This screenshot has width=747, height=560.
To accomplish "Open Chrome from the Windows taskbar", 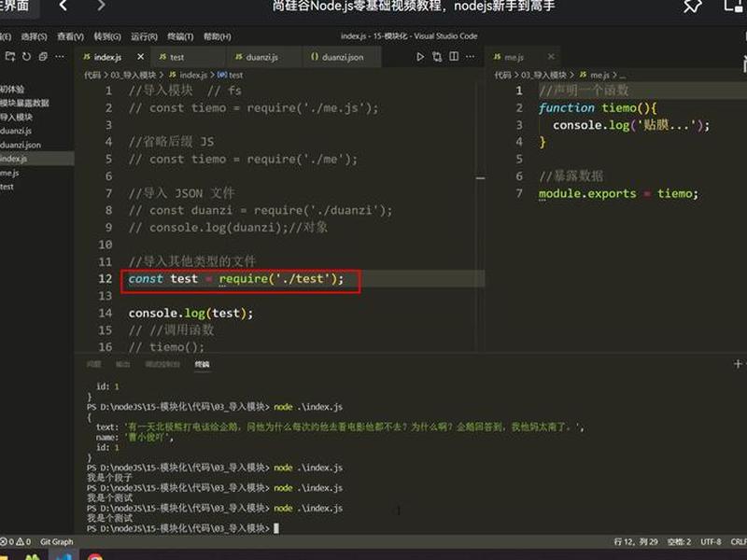I will (x=95, y=556).
